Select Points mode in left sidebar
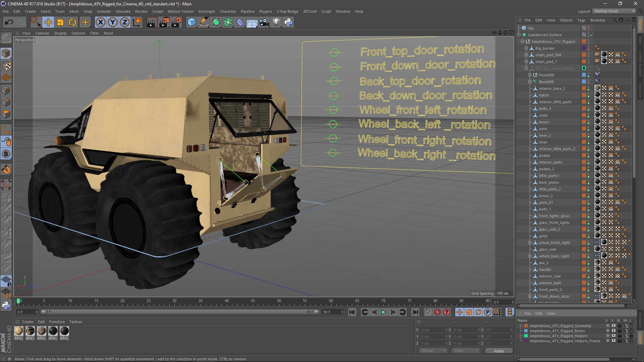The image size is (644, 362). pos(6,90)
